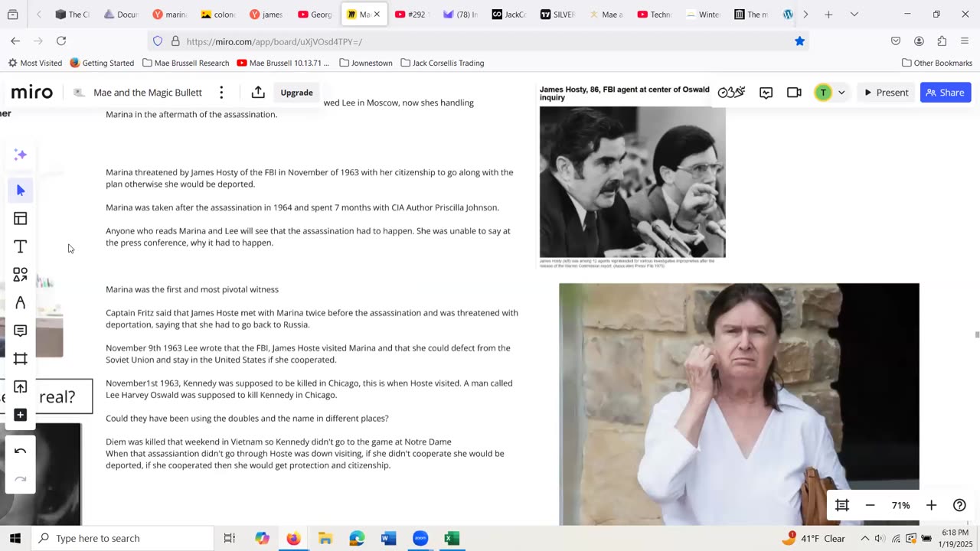This screenshot has width=980, height=551.
Task: Click the 71% zoom level
Action: (x=900, y=505)
